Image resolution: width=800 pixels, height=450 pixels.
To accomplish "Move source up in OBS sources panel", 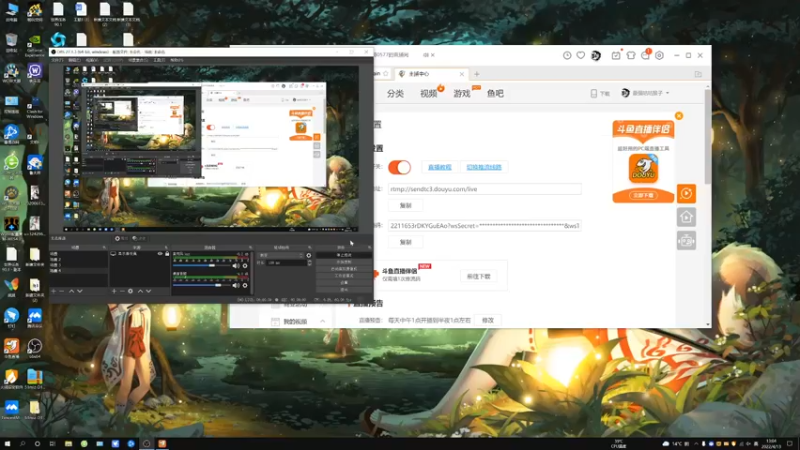I will [x=140, y=291].
